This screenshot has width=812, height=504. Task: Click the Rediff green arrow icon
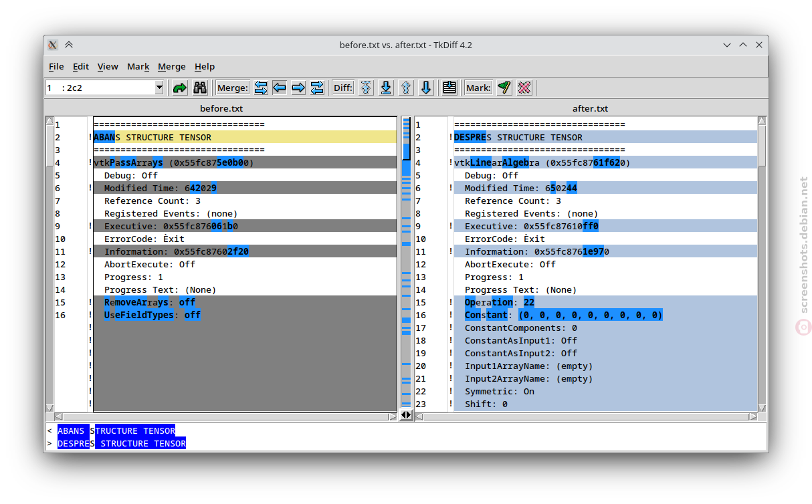[180, 88]
